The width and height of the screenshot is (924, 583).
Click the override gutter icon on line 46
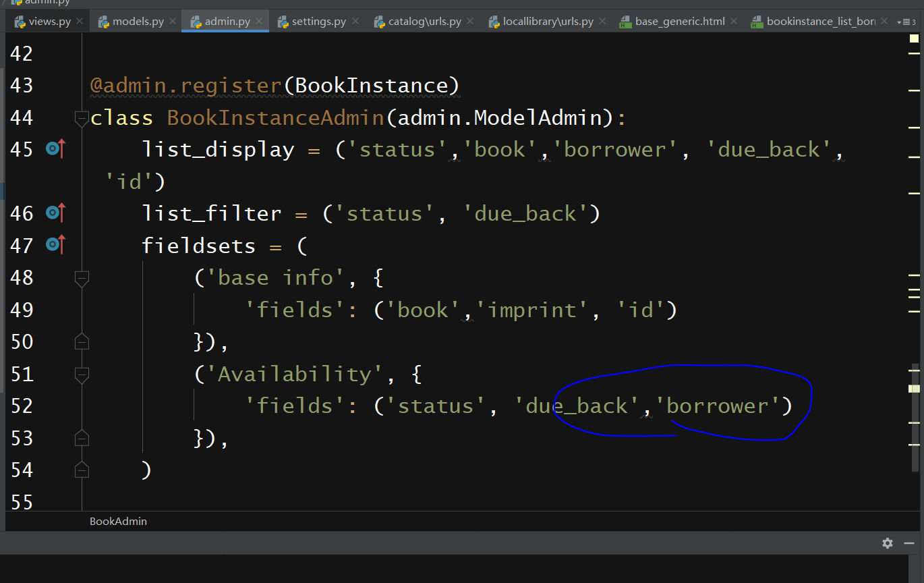tap(55, 213)
